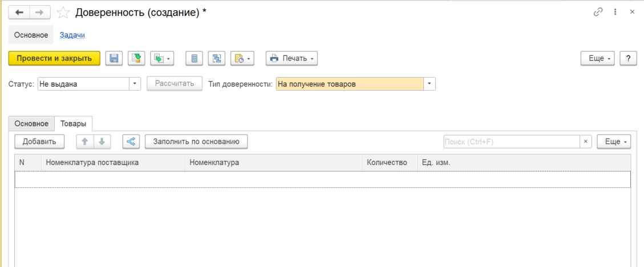Move row down with down arrow
This screenshot has width=644, height=267.
point(102,141)
